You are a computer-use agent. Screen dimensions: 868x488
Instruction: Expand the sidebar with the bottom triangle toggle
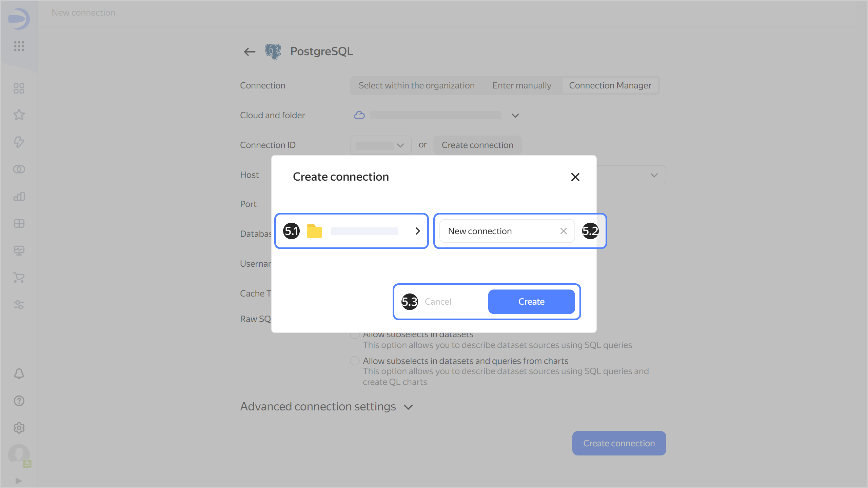click(x=19, y=481)
